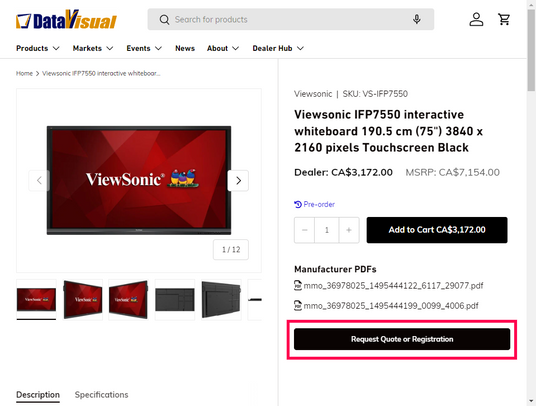Viewport: 536px width, 406px height.
Task: Show previous product image arrow
Action: point(39,180)
